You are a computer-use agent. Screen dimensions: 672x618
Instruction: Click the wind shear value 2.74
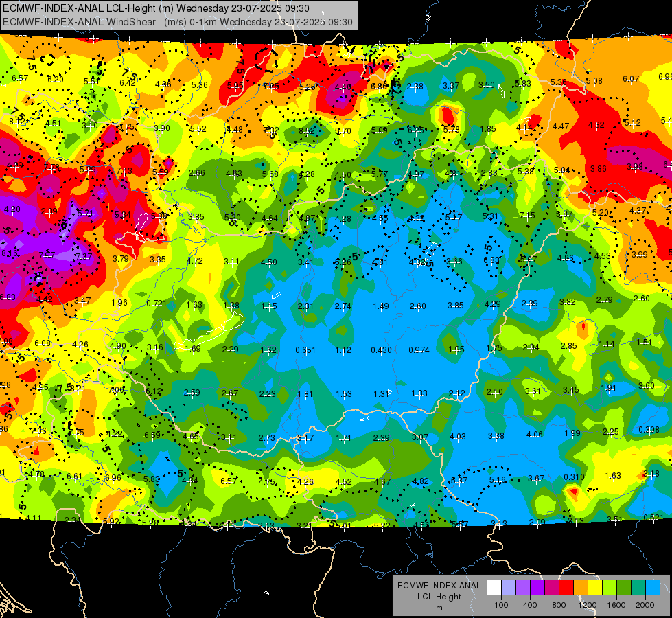pyautogui.click(x=343, y=306)
